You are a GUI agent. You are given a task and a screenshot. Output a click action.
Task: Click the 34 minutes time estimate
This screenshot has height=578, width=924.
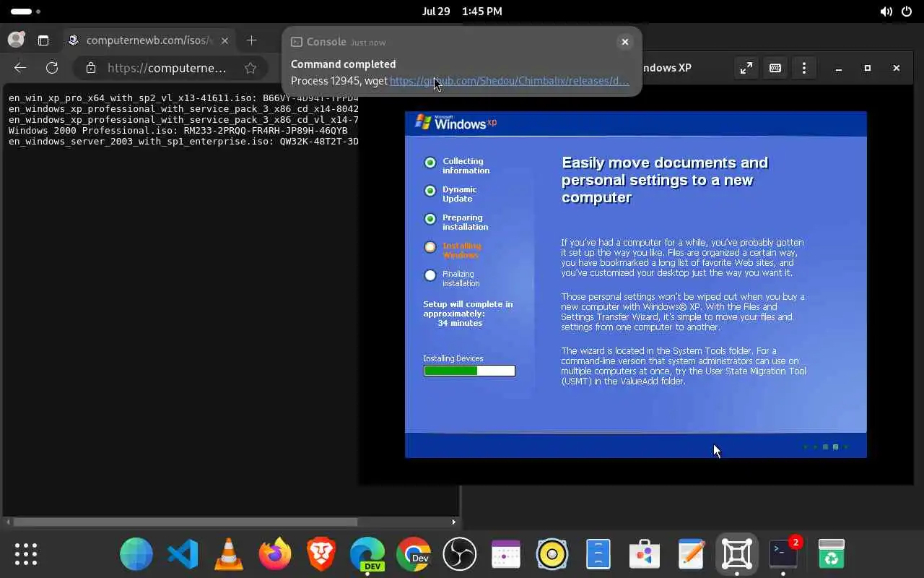click(460, 323)
